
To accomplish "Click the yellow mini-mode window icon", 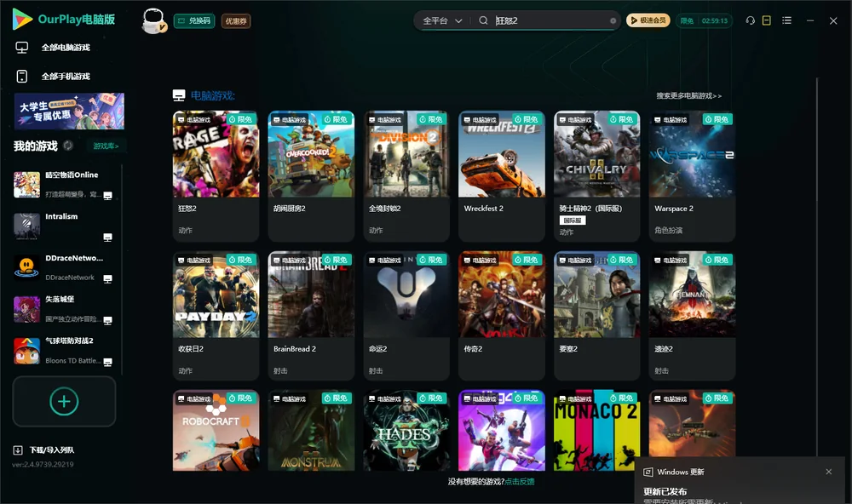I will click(767, 20).
